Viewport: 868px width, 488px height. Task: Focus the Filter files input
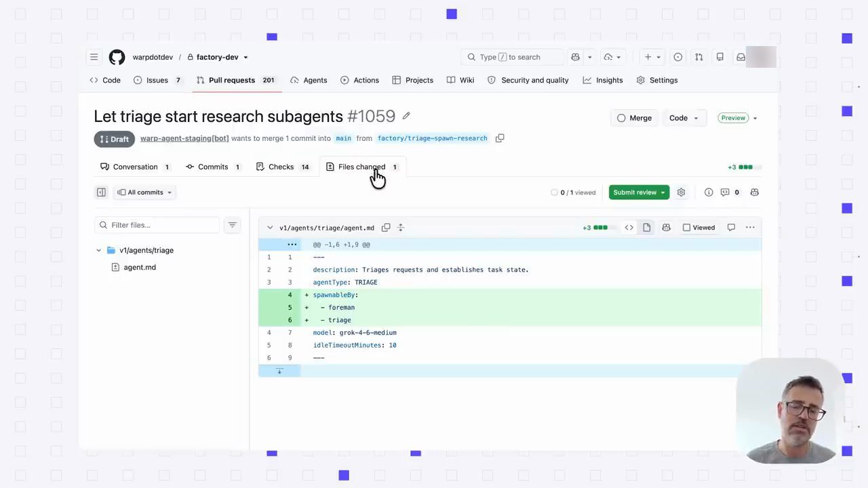click(157, 225)
